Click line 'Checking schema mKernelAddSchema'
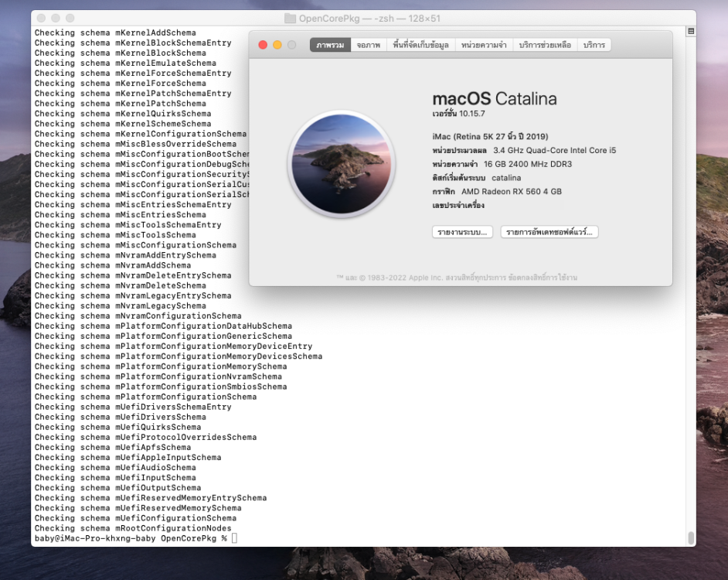728x580 pixels. pos(115,32)
